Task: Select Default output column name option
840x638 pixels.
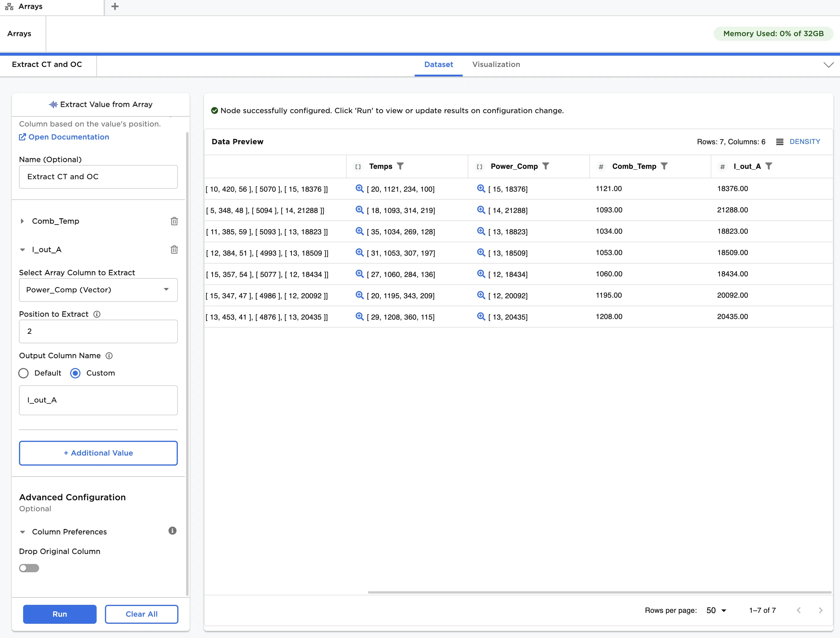Action: point(23,373)
